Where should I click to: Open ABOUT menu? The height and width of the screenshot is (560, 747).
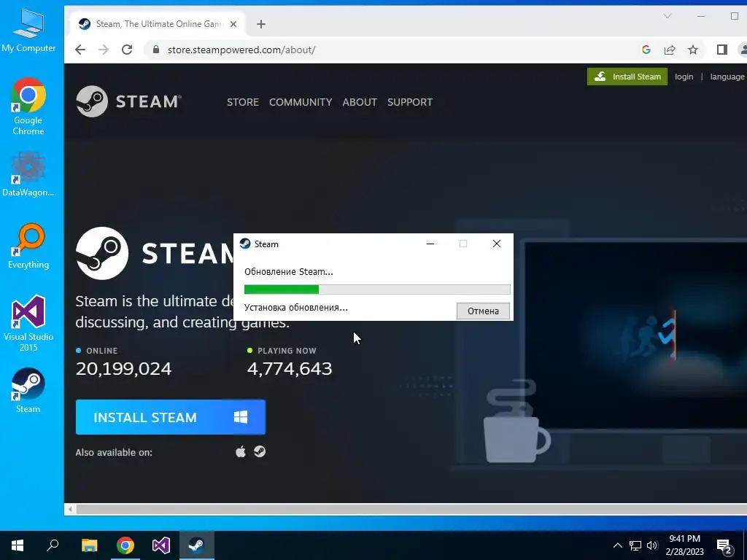(x=360, y=102)
